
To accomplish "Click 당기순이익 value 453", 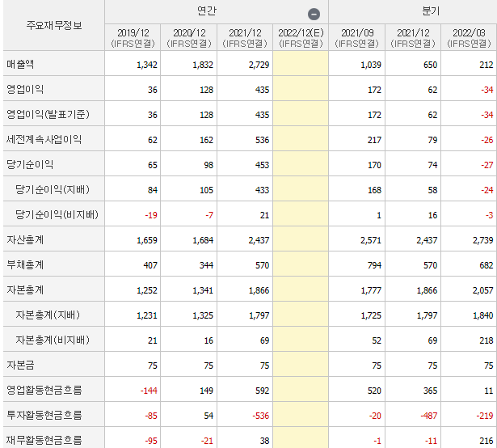I will point(262,165).
